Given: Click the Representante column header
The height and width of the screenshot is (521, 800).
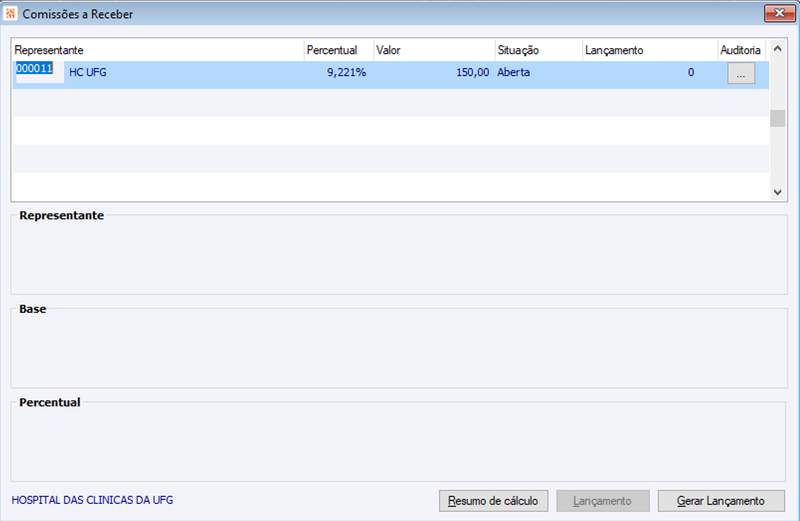Looking at the screenshot, I should 158,50.
